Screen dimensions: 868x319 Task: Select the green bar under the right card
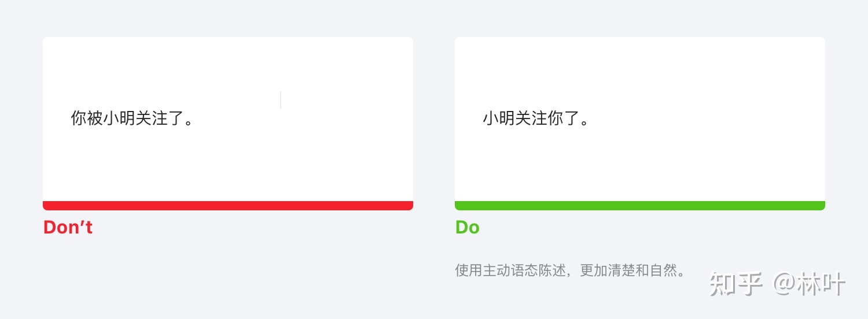[639, 206]
